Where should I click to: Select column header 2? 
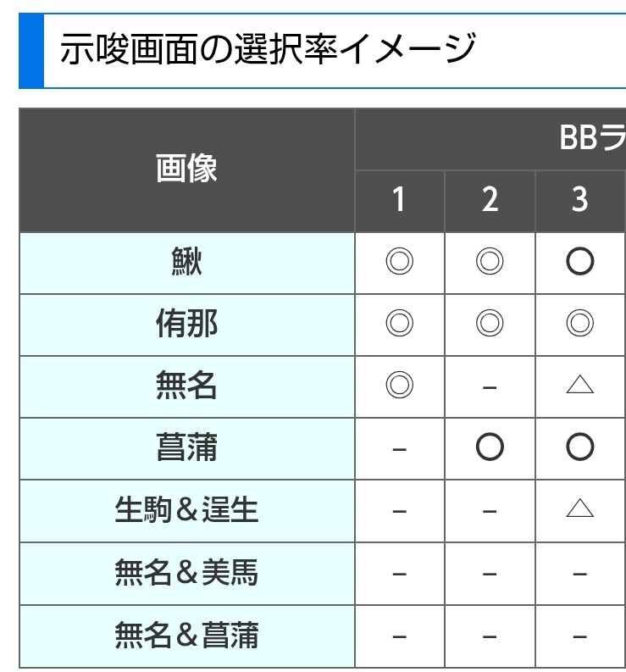coord(490,201)
